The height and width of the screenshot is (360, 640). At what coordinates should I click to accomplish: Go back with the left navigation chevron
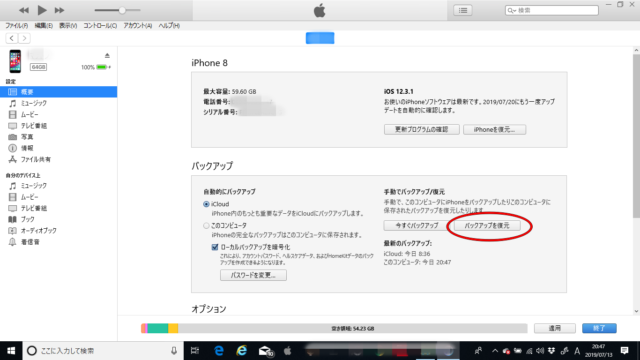[11, 38]
